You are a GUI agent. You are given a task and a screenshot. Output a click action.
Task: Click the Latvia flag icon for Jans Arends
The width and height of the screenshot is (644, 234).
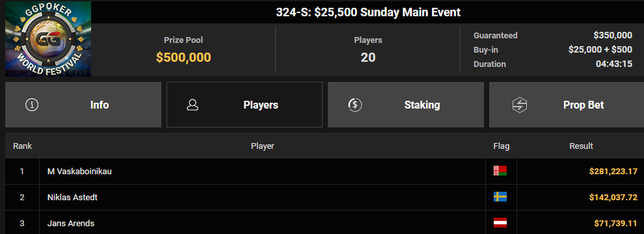point(500,224)
